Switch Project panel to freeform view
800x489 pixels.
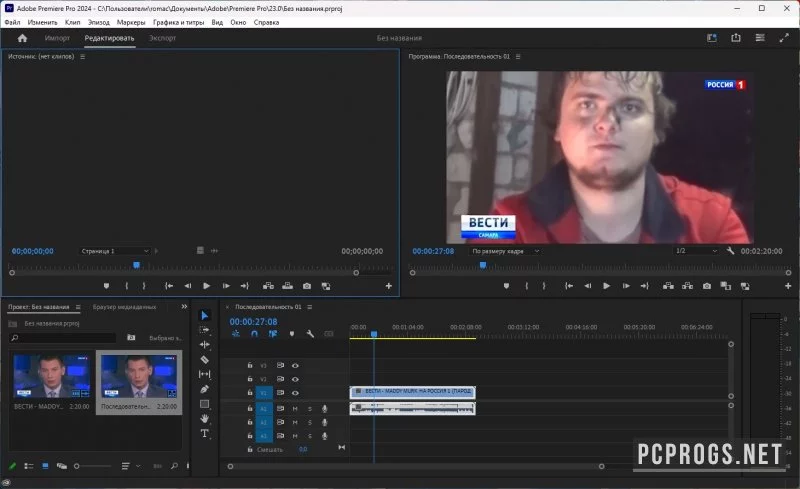(x=62, y=466)
